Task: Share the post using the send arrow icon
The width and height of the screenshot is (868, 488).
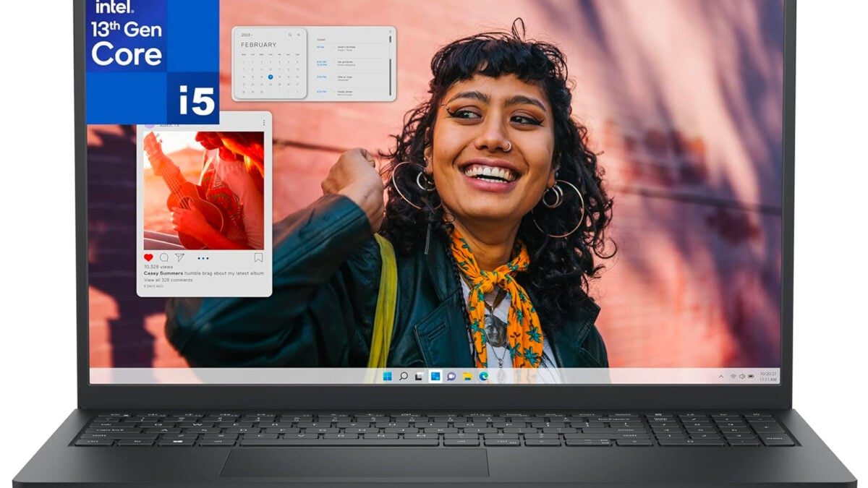Action: [x=180, y=258]
